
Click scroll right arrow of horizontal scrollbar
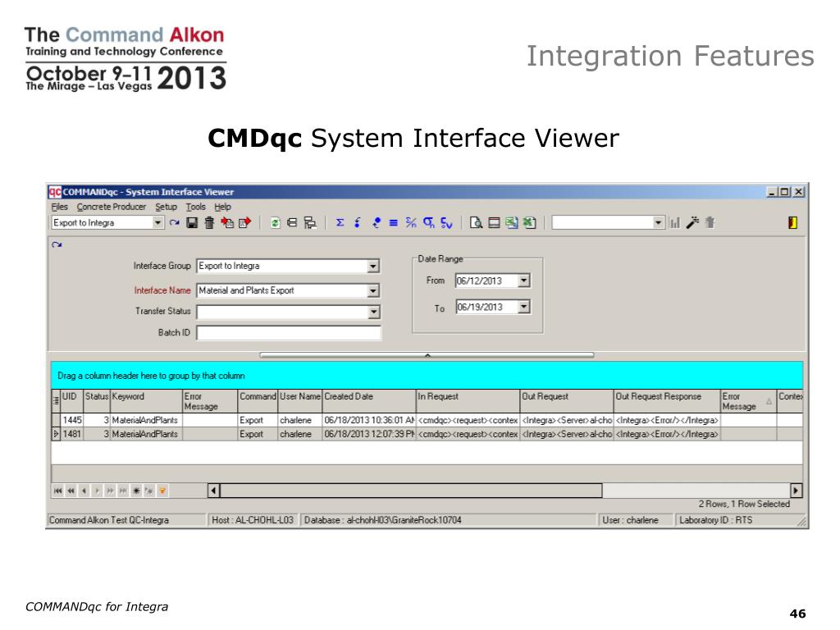796,491
